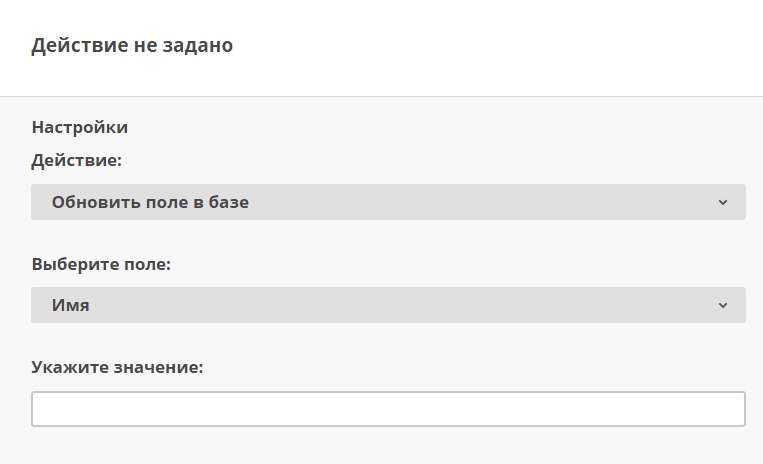Expand action list via its down arrow
This screenshot has width=763, height=464.
[x=723, y=202]
